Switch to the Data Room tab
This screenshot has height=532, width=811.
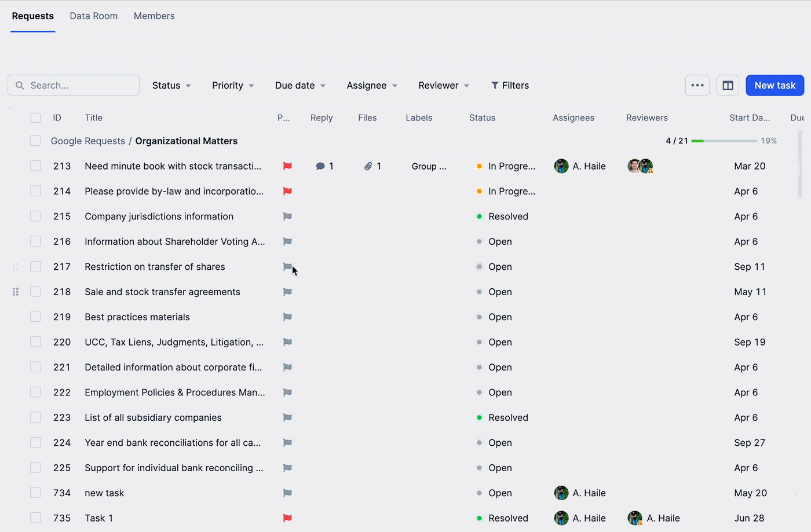tap(93, 16)
